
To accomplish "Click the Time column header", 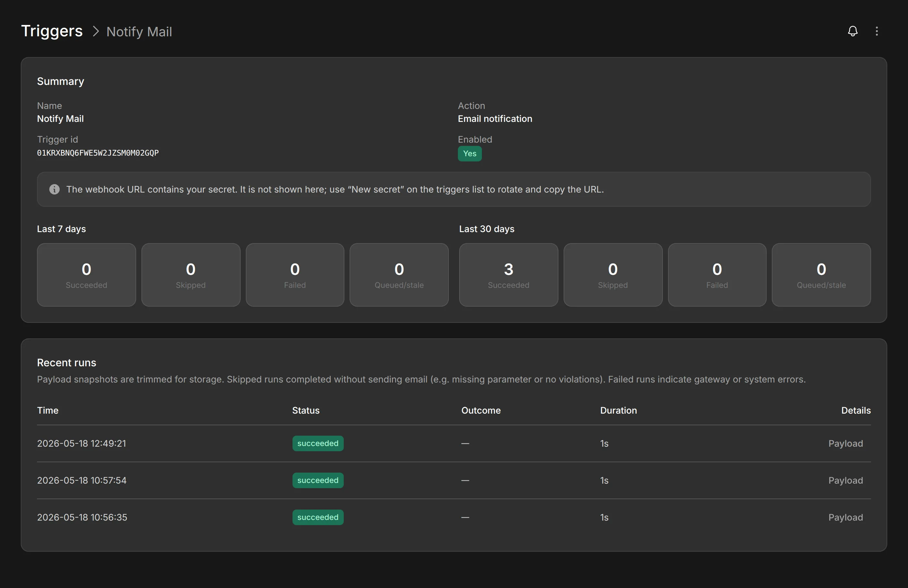I will point(48,410).
